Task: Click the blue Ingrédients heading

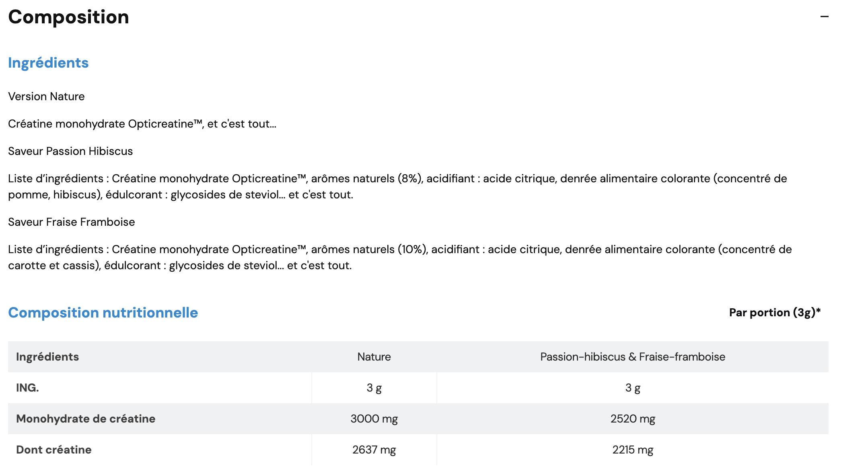Action: [48, 63]
